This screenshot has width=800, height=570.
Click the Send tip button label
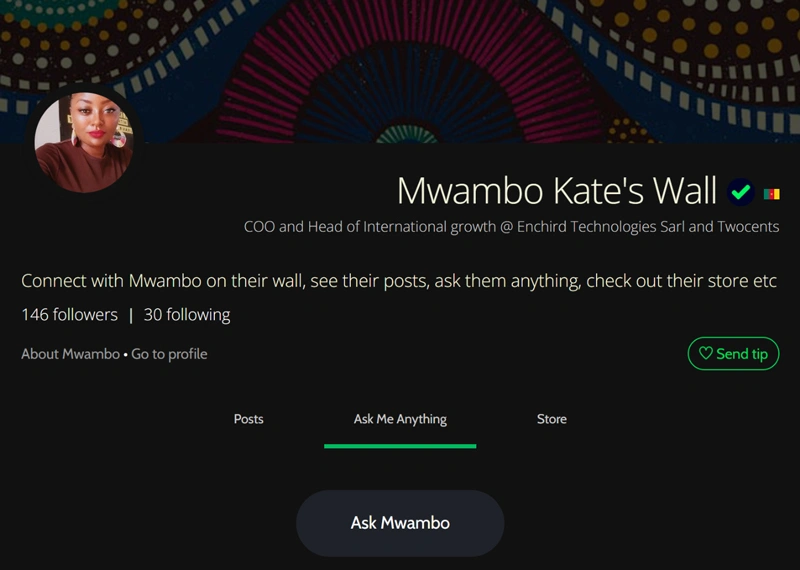[742, 354]
